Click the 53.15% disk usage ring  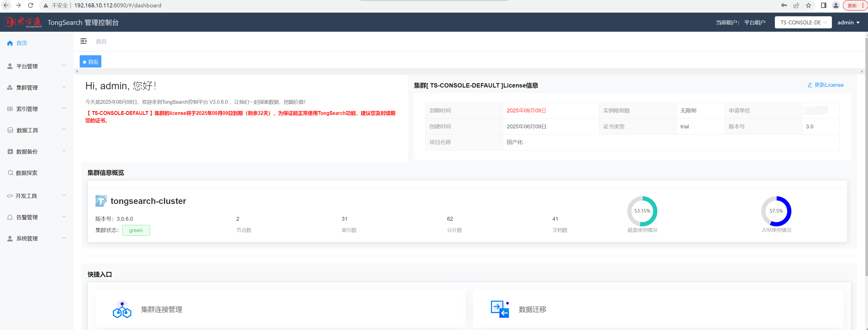point(642,211)
